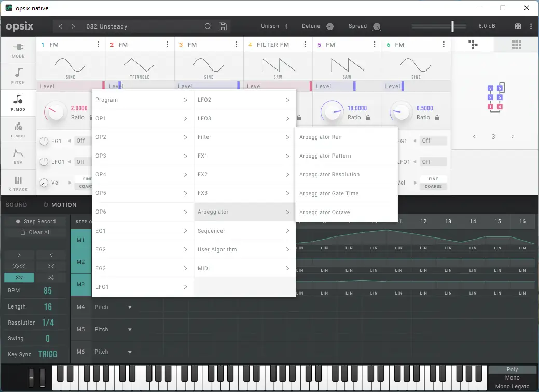Select the P.MOD sidebar page

18,103
